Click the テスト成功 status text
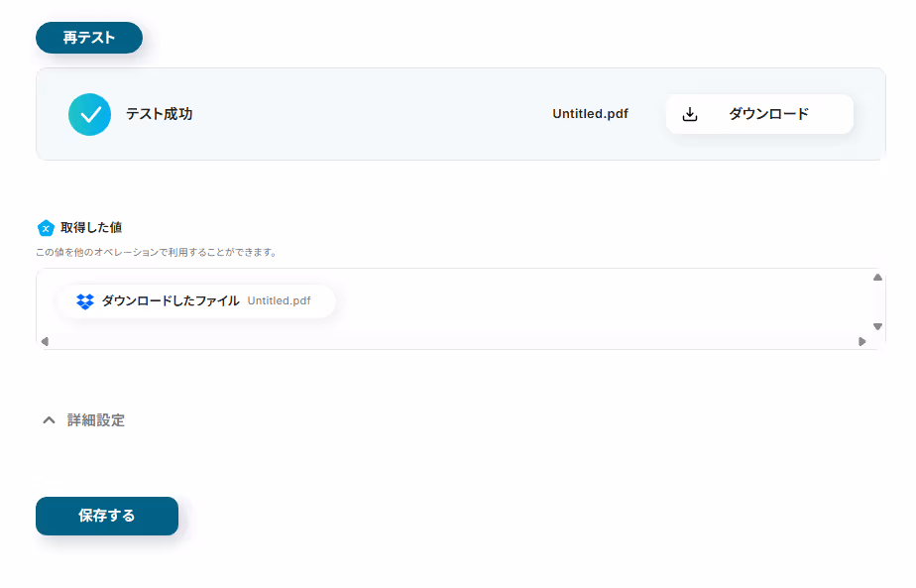The image size is (916, 588). [160, 114]
